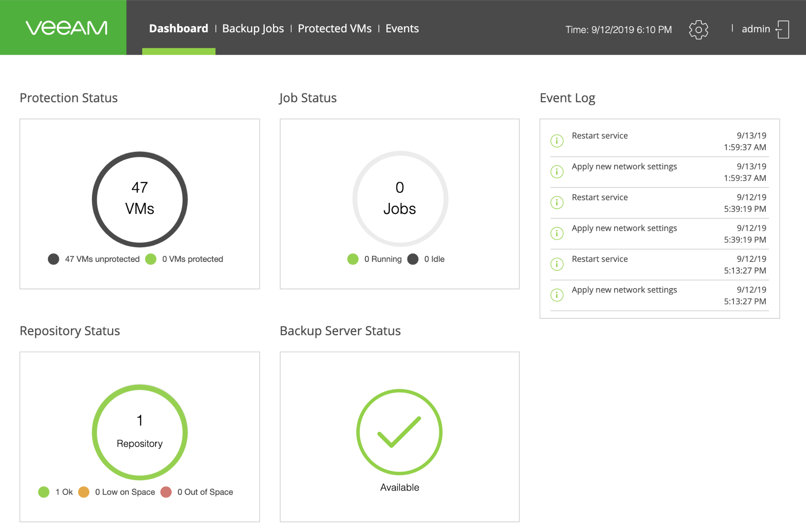Click '0 Running' legend text
806x532 pixels.
point(383,259)
